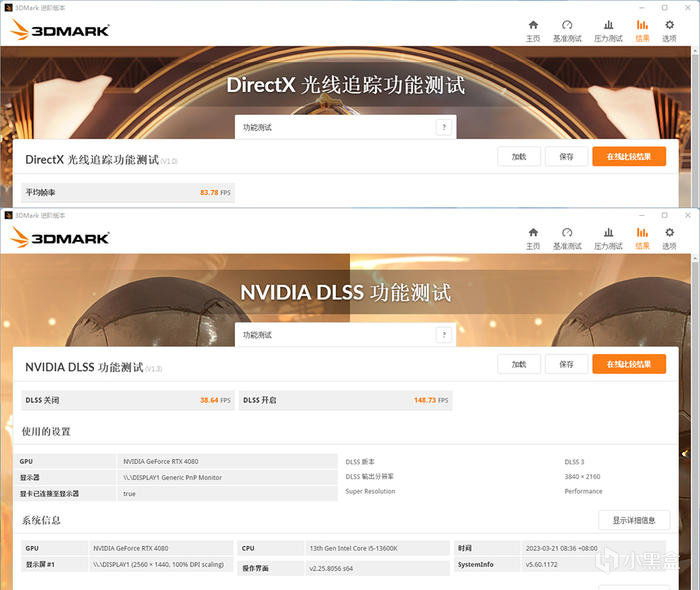Minimize the bottom 3DMark window
The image size is (700, 590).
tap(642, 215)
